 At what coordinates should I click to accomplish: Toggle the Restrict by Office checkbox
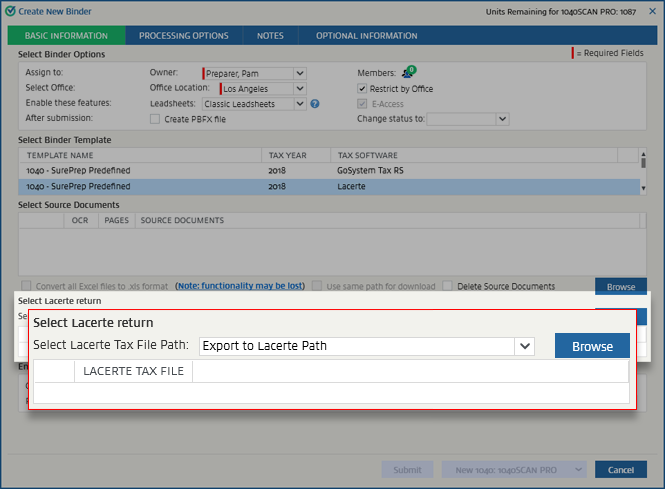[362, 88]
